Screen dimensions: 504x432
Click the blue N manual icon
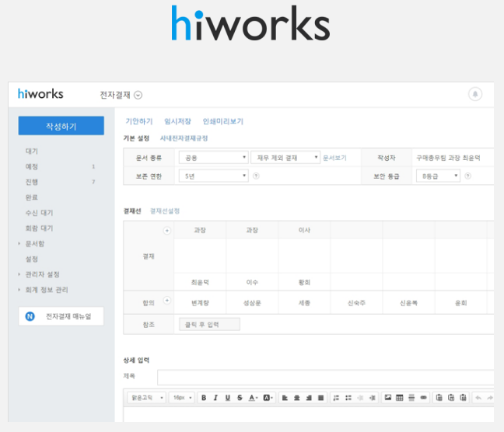tap(30, 316)
